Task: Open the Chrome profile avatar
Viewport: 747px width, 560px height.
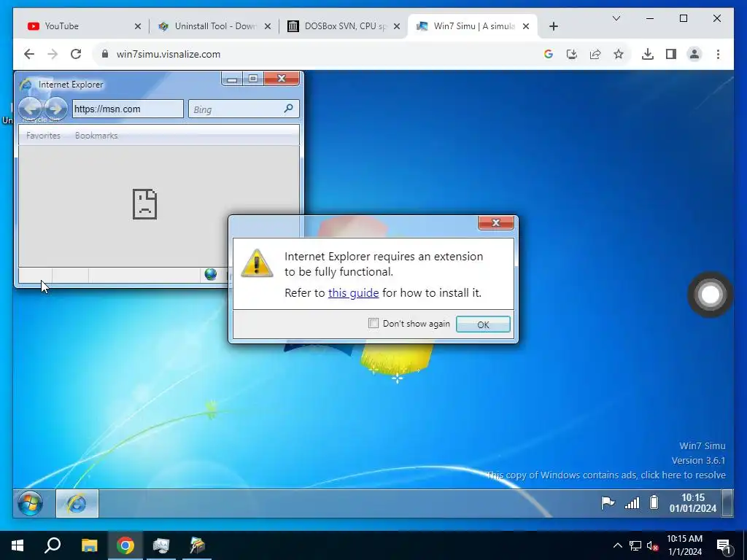Action: [x=694, y=54]
